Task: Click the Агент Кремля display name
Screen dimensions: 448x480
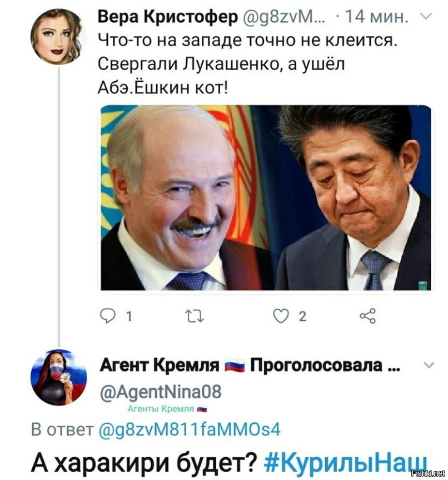Action: (x=160, y=365)
